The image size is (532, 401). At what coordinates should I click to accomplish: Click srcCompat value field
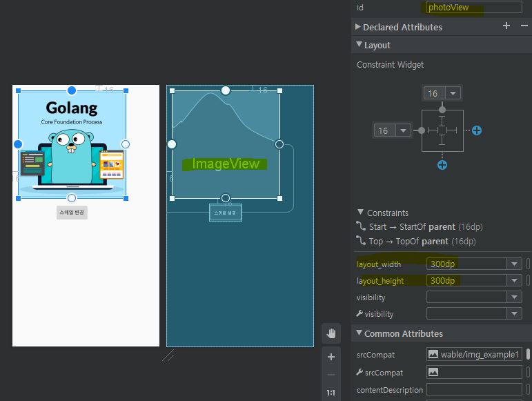tap(474, 354)
